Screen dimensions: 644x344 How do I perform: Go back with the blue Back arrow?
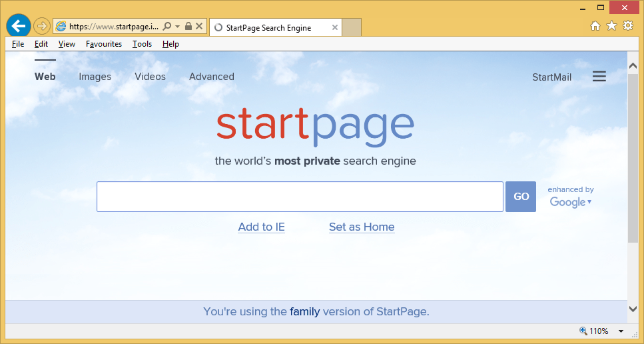(19, 26)
